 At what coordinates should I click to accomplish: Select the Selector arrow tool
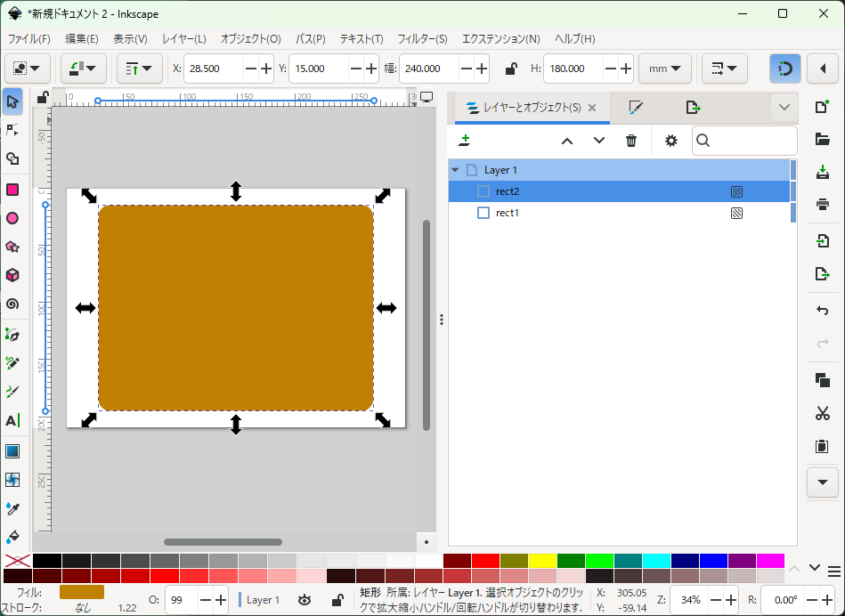click(12, 101)
